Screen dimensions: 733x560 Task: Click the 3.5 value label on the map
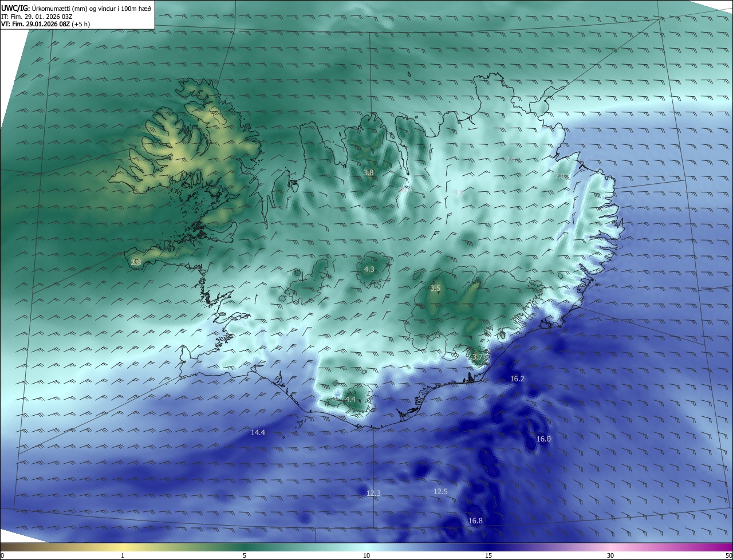[x=435, y=289]
